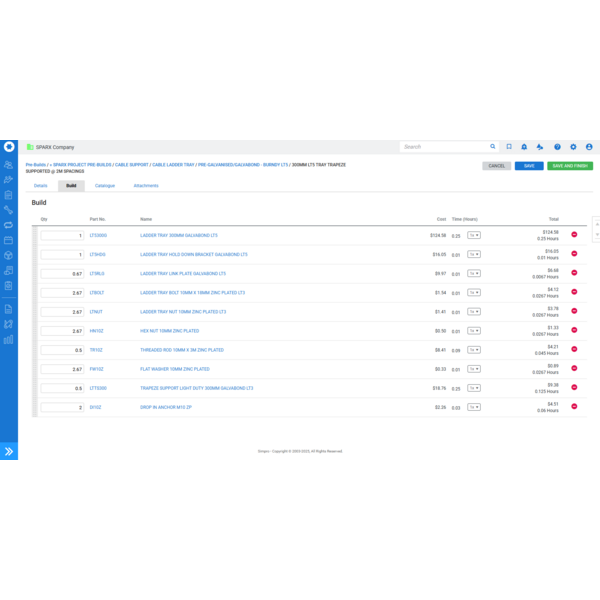Open time multiplier dropdown for HN10Z row
Image resolution: width=600 pixels, height=600 pixels.
pos(474,331)
